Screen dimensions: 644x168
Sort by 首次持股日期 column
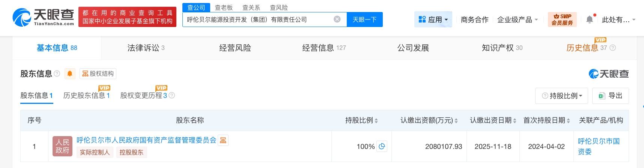click(568, 121)
